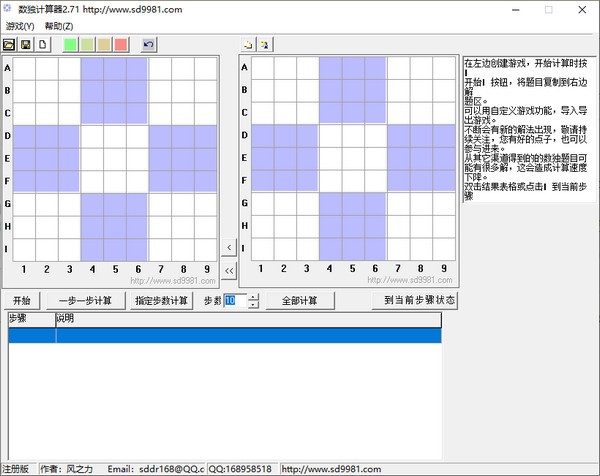Select the red color swatch in toolbar
The image size is (600, 476).
(121, 45)
